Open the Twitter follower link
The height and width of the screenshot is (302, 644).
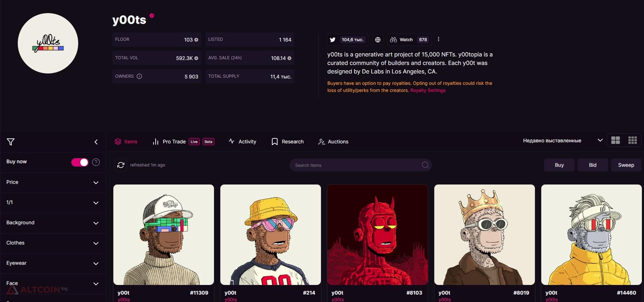coord(347,40)
